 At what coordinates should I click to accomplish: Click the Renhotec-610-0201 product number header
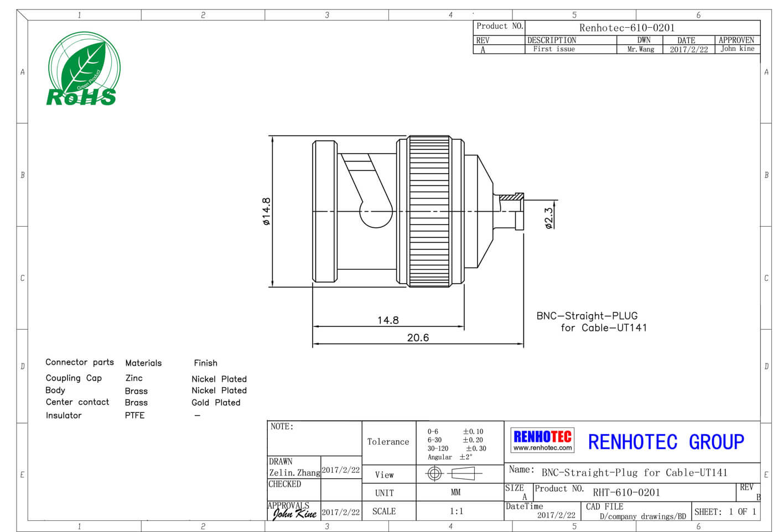click(626, 28)
